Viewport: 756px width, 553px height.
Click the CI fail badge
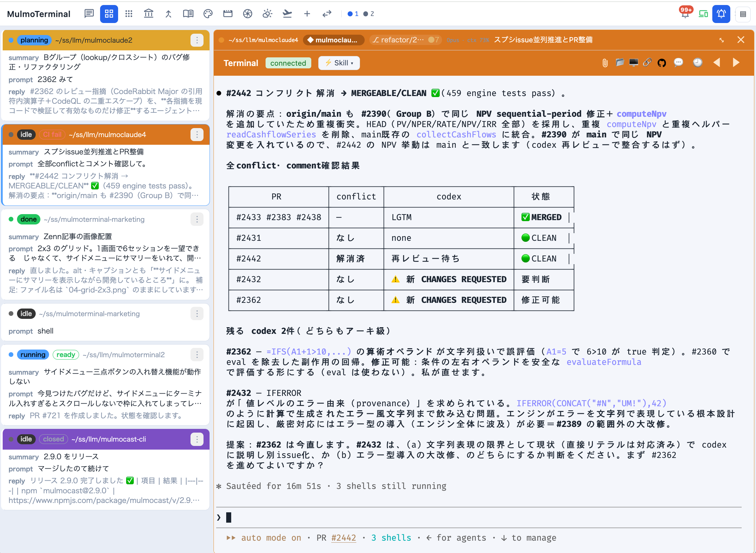click(x=52, y=134)
